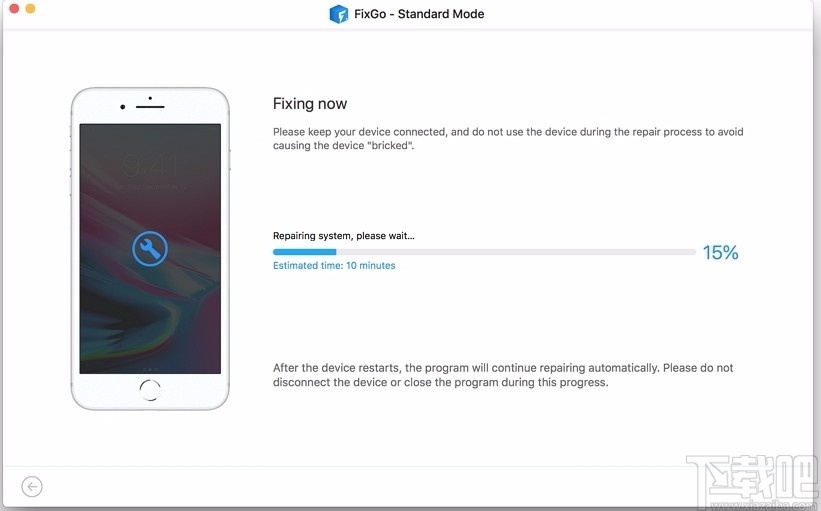Click the Repairing system, please wait label
Viewport: 821px width, 511px height.
[343, 236]
